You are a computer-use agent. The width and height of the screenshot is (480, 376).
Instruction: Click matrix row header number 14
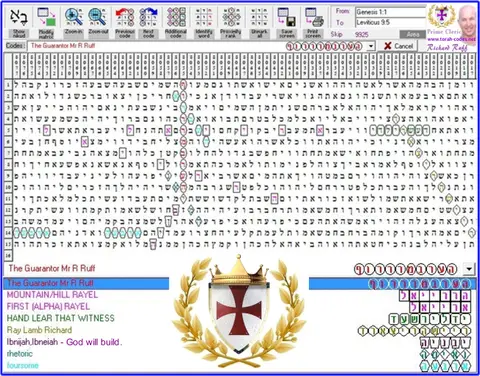click(8, 232)
